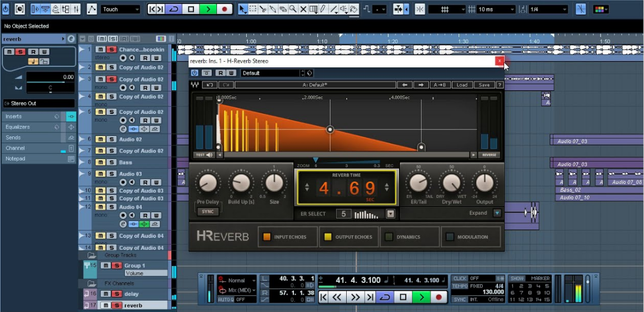Image resolution: width=644 pixels, height=312 pixels.
Task: Toggle the Pre Delay SYNC button
Action: 207,212
